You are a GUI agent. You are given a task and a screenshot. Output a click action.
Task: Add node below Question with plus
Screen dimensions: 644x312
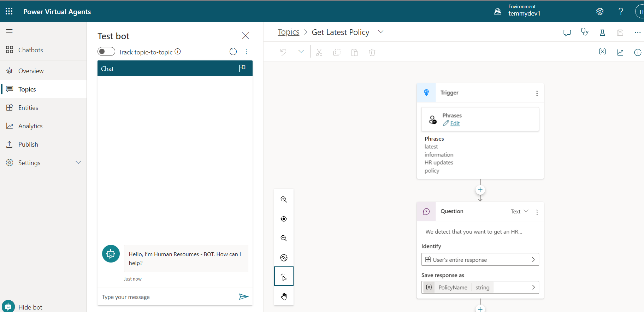480,308
